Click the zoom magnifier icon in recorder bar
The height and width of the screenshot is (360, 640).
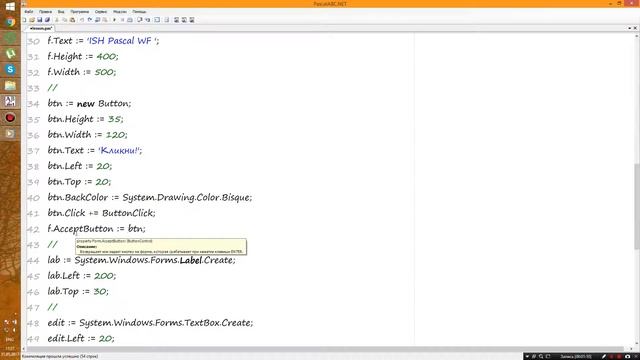[541, 356]
